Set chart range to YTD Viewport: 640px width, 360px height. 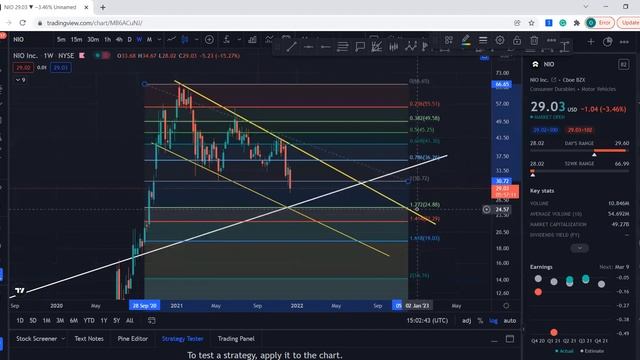[89, 321]
